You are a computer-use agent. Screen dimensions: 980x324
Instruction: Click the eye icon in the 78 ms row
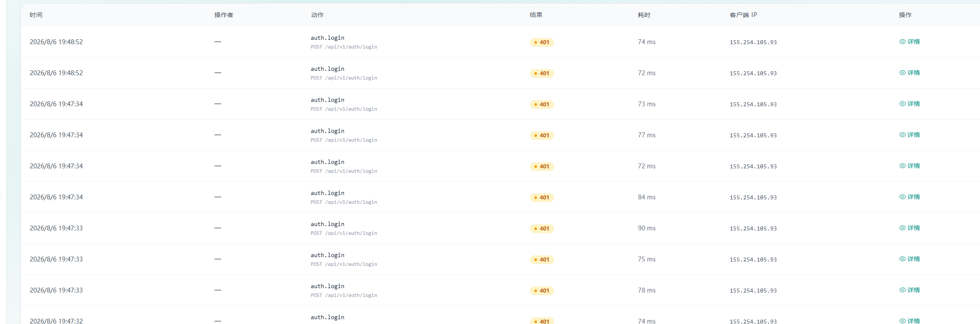[x=902, y=290]
